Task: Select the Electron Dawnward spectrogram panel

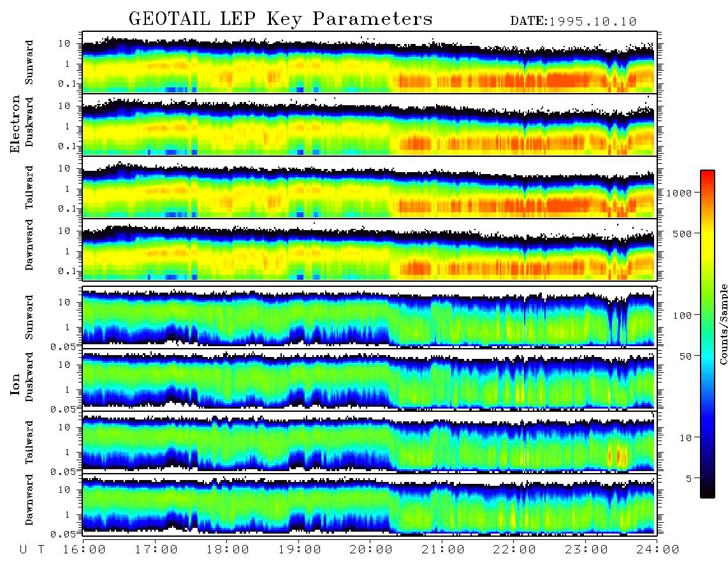Action: tap(370, 250)
